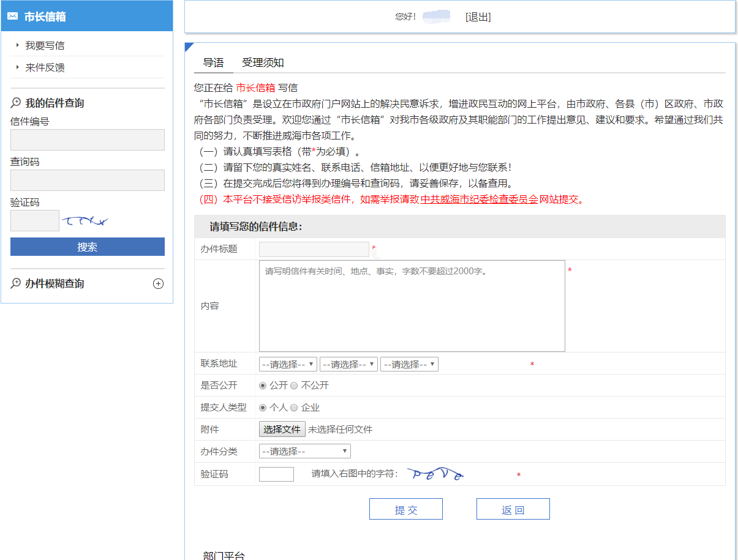Open the 中共威海市纪委检查委员会 link

[x=479, y=199]
